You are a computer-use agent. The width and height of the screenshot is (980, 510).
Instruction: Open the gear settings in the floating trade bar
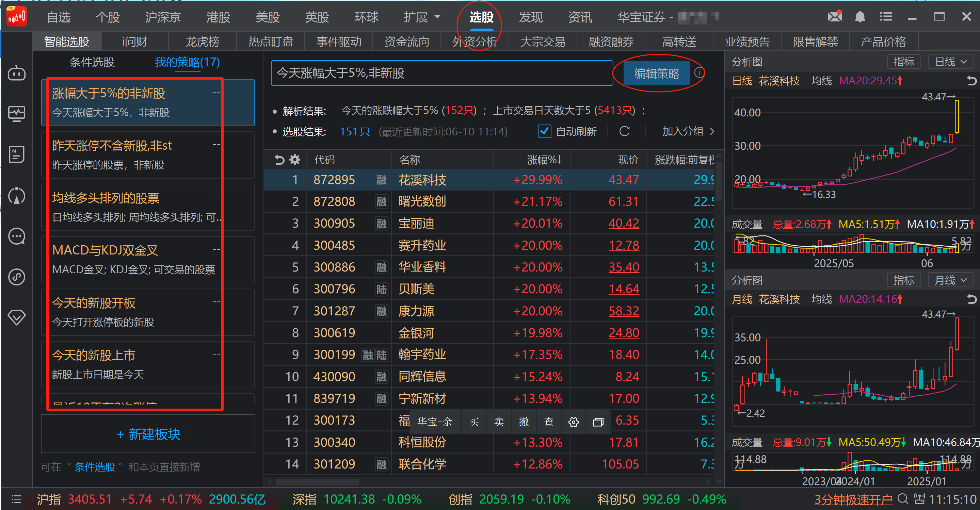[x=573, y=422]
